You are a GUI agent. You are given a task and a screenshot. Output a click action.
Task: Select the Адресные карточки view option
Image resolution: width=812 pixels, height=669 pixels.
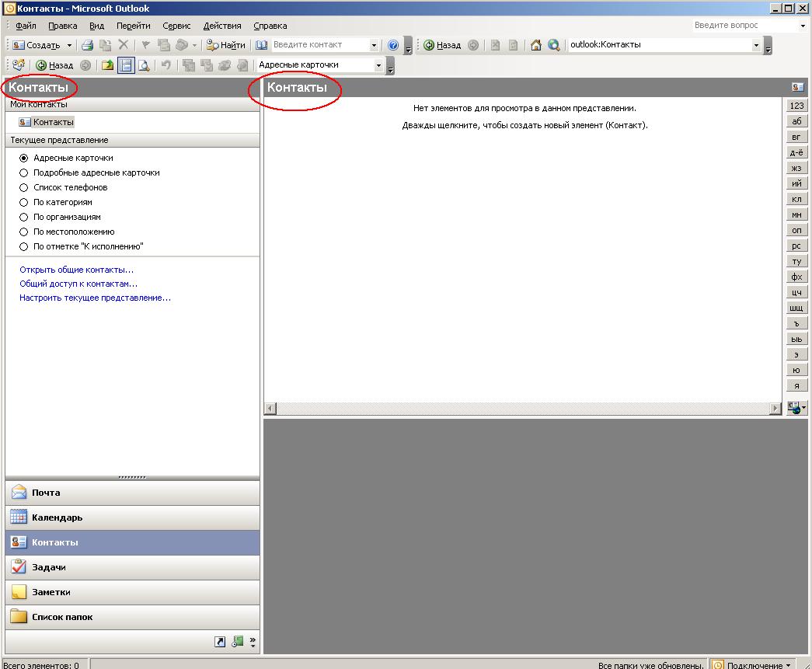pos(24,158)
